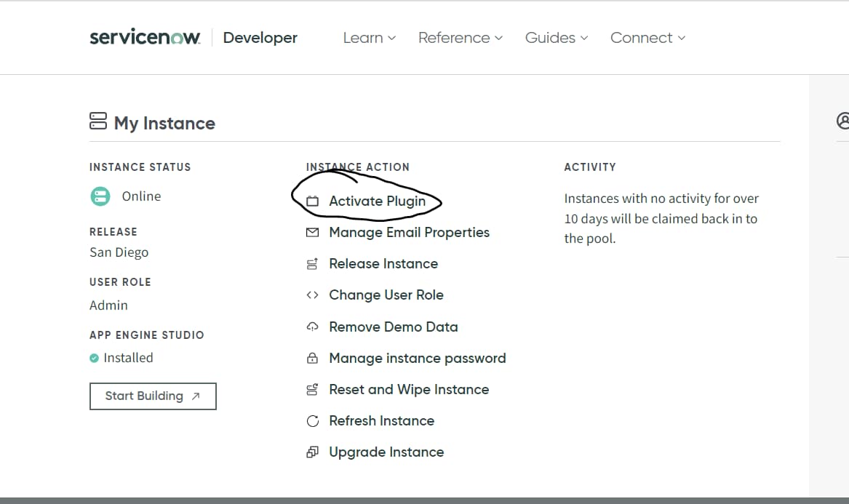Open the Developer home link
Image resolution: width=849 pixels, height=504 pixels.
tap(260, 38)
